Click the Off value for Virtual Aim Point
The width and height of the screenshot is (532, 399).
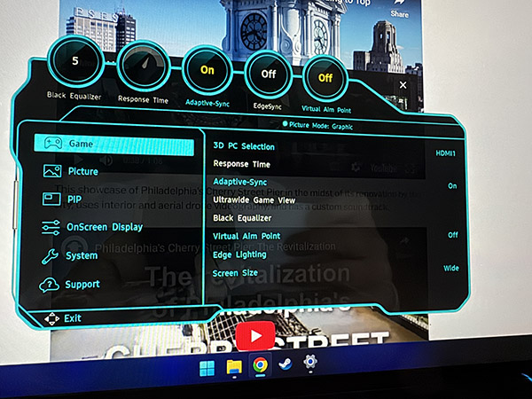(453, 235)
